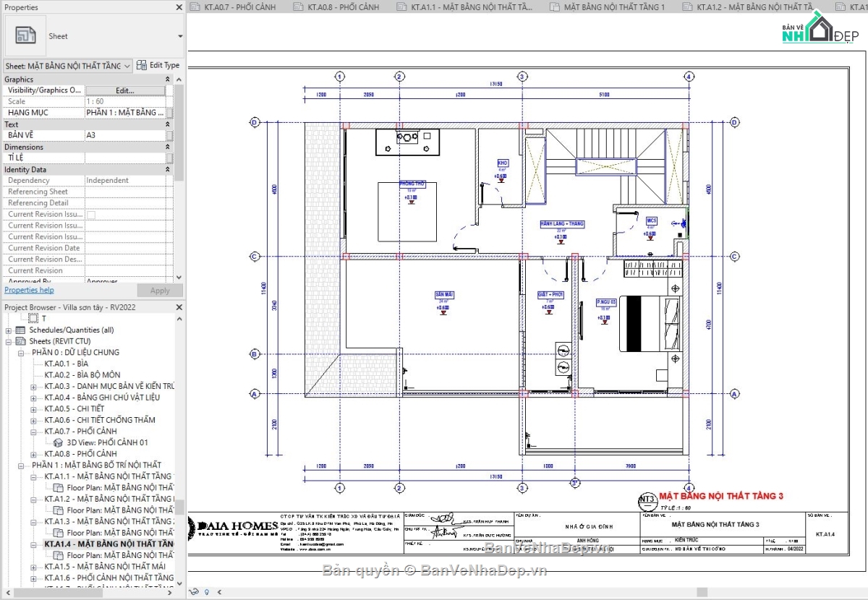Expand Schedules/Quantities (all) node

tap(9, 330)
